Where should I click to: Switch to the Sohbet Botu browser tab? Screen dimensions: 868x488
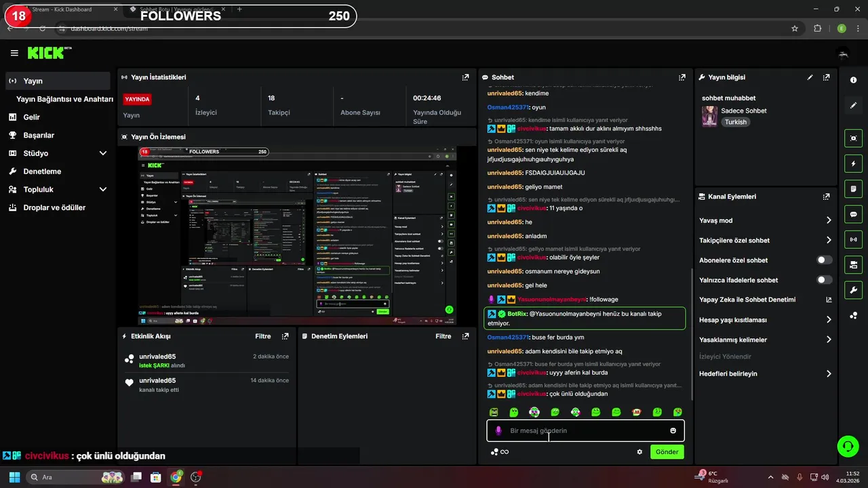pos(178,9)
